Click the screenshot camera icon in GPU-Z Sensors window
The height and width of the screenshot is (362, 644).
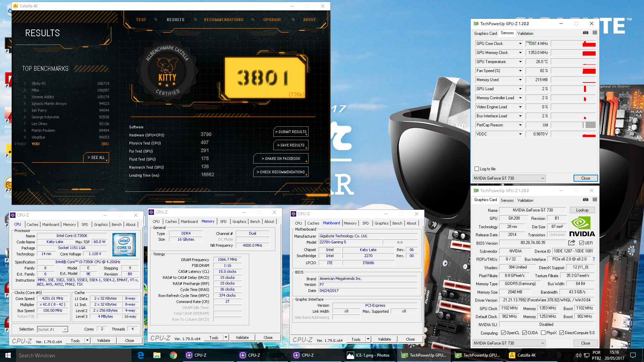[x=585, y=33]
